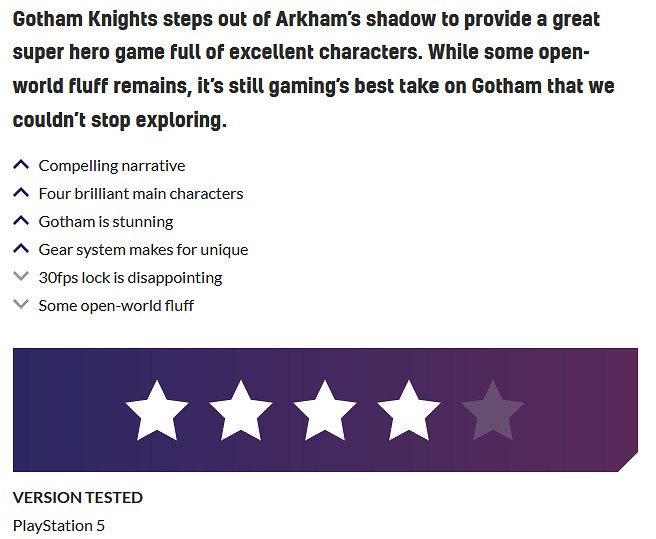
Task: Click the '30fps lock is disappointing' con text
Action: [x=130, y=278]
